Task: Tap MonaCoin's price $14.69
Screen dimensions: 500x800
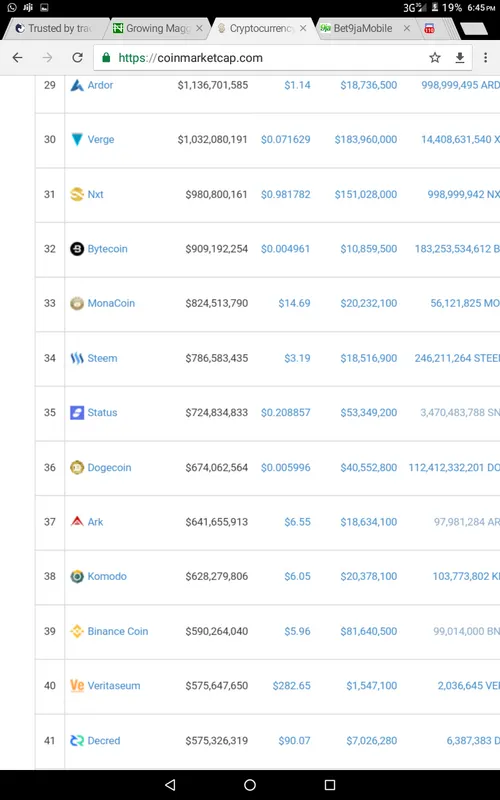Action: (294, 303)
